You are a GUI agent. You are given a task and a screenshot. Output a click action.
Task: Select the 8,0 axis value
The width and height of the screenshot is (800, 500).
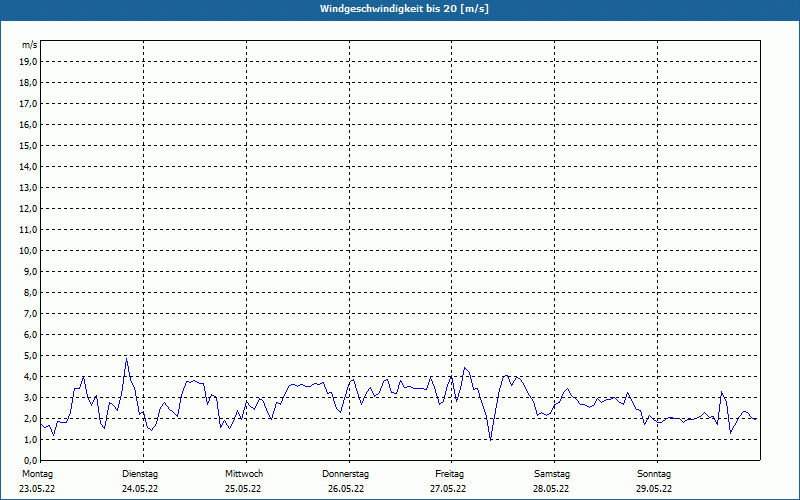point(30,293)
